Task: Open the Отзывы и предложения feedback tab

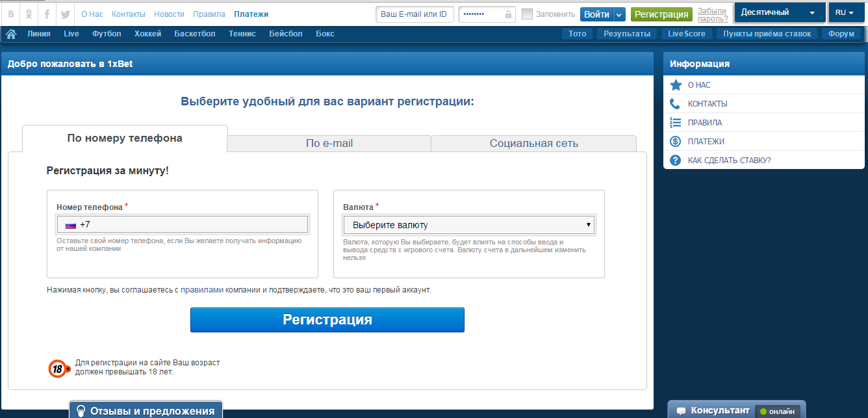Action: coord(146,410)
